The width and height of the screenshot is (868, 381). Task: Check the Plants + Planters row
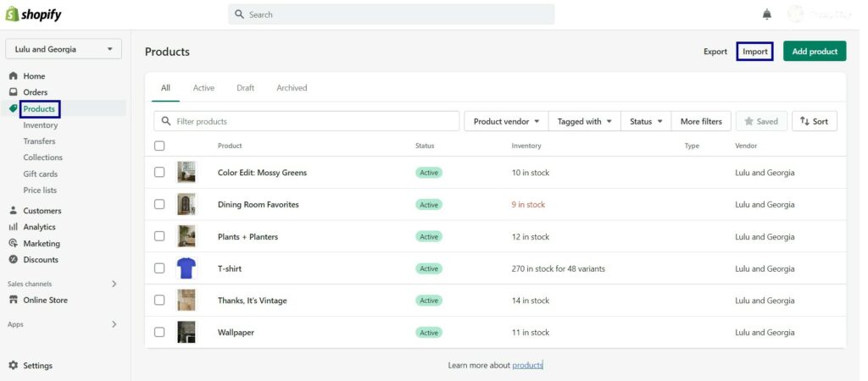[x=159, y=236]
